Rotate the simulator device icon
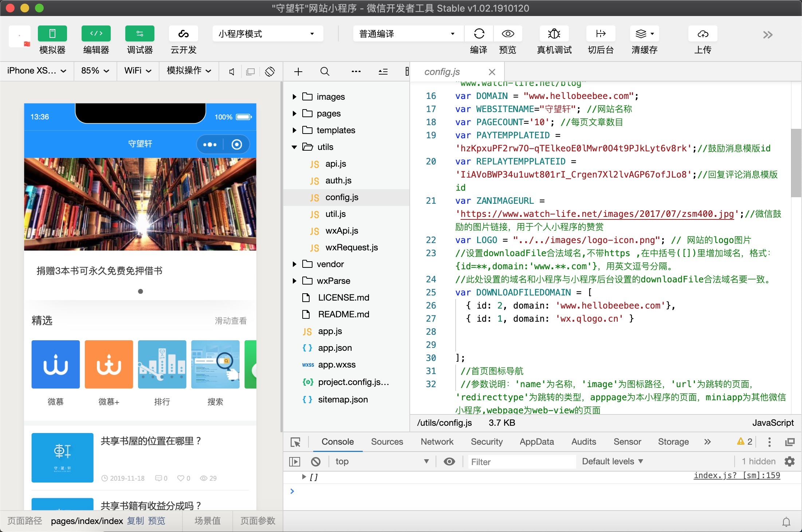Viewport: 802px width, 532px height. pos(270,72)
